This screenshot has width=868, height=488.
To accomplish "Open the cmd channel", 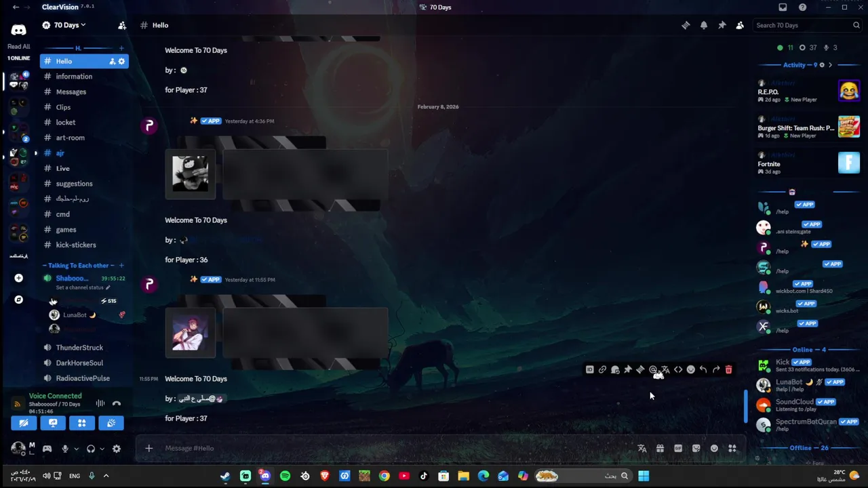I will click(x=84, y=214).
